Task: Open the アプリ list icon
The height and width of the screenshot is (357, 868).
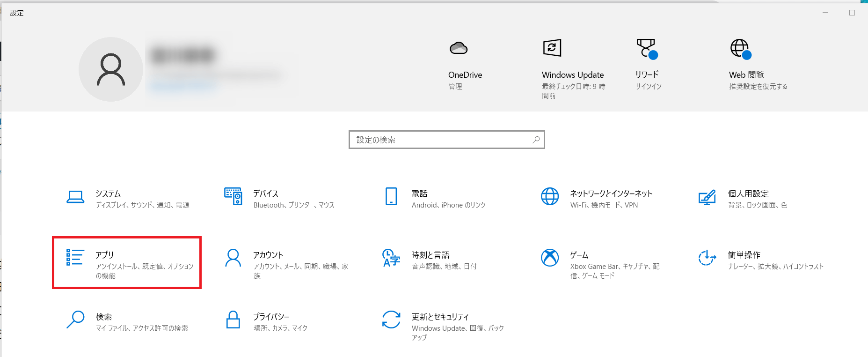Action: pos(75,257)
